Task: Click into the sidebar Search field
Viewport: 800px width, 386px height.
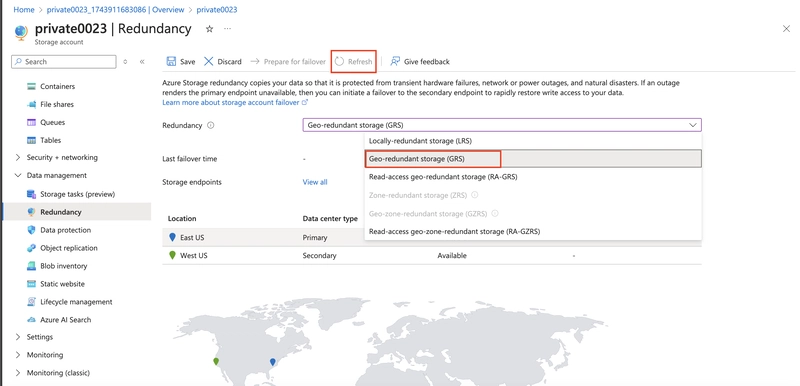Action: point(64,62)
